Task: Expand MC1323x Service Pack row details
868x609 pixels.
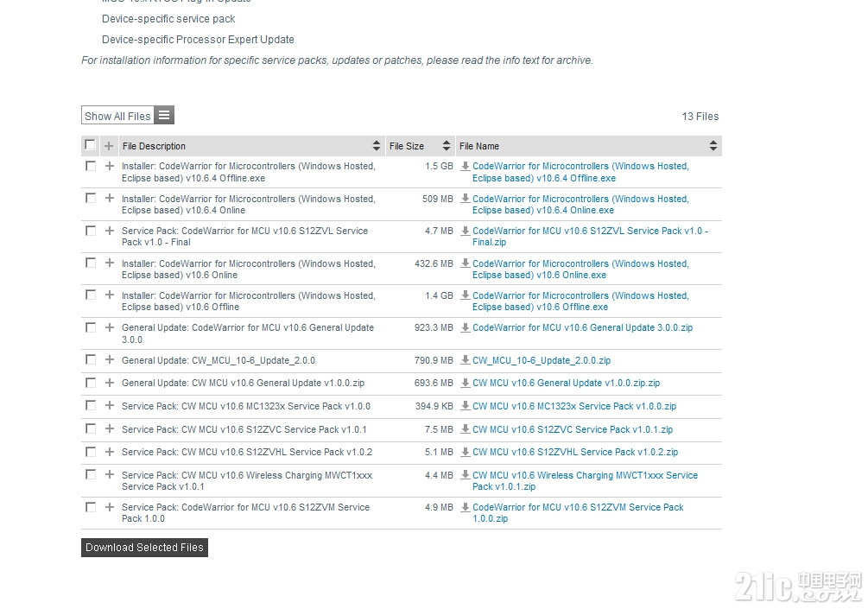Action: click(110, 406)
